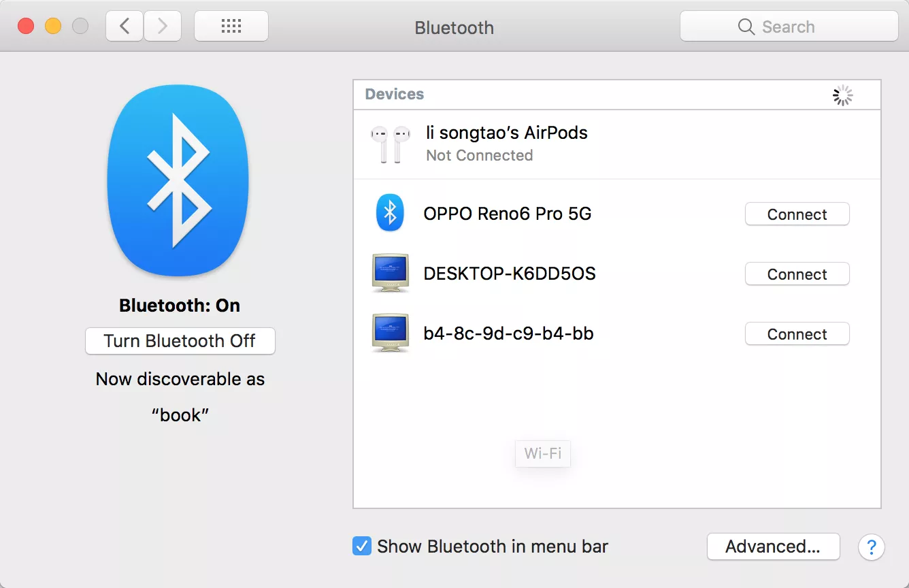Show all preferences grid button

pyautogui.click(x=231, y=27)
